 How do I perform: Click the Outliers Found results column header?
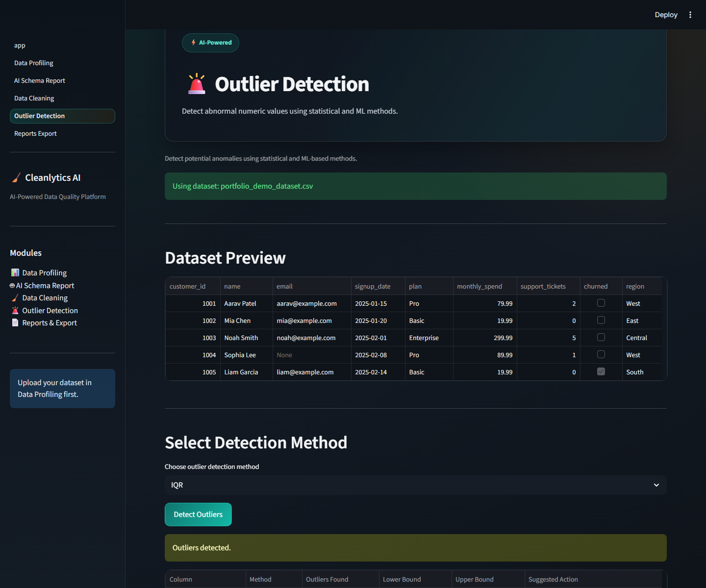[340, 579]
